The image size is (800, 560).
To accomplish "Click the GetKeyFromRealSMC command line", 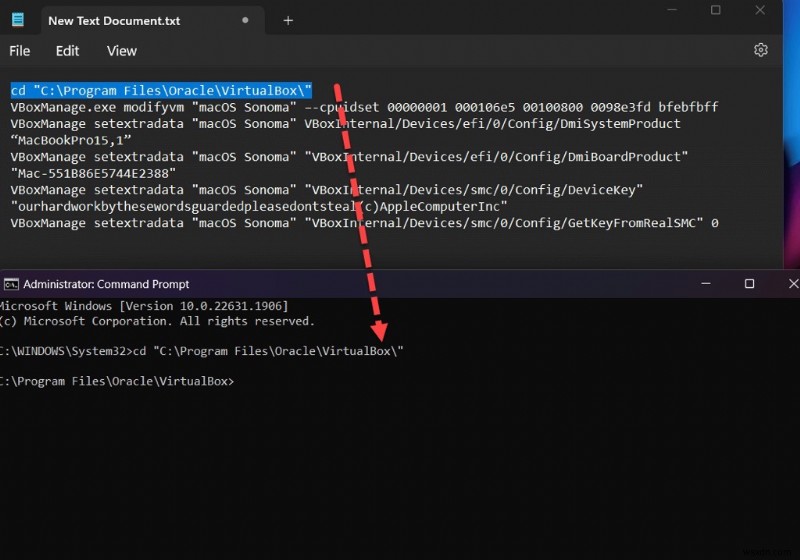I will (x=364, y=223).
